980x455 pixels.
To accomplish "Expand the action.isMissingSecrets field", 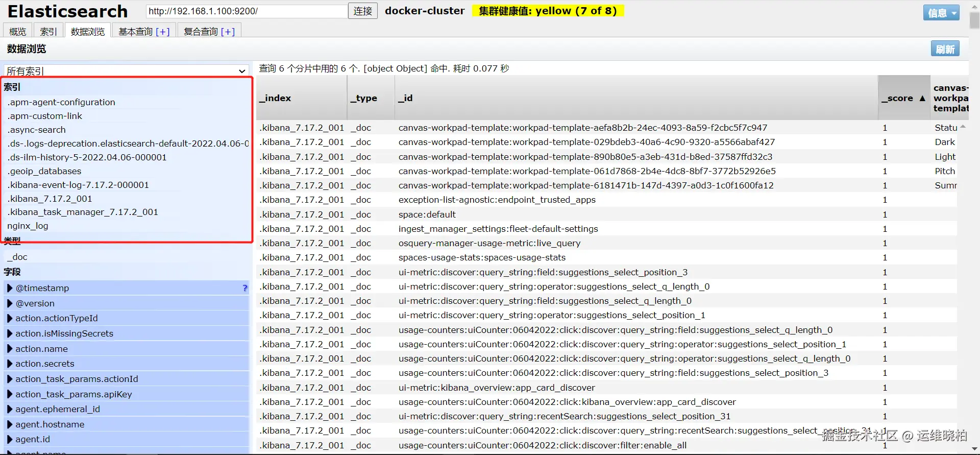I will point(10,333).
